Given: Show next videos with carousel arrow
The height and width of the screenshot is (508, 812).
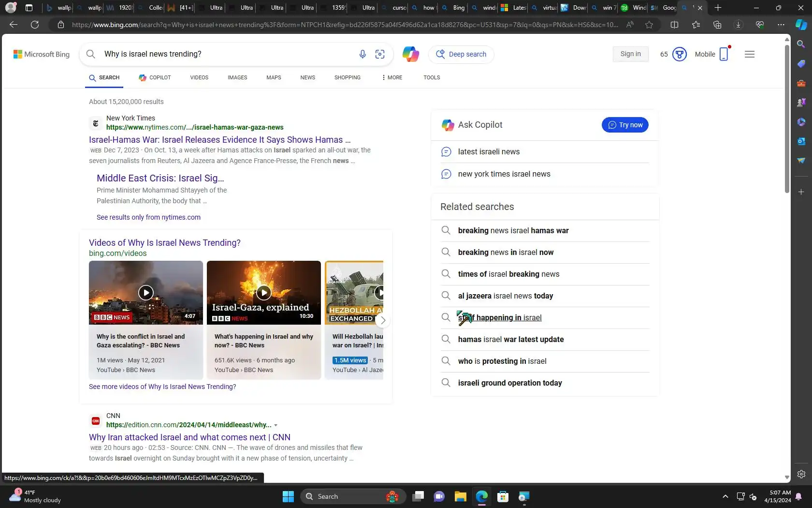Looking at the screenshot, I should [383, 320].
